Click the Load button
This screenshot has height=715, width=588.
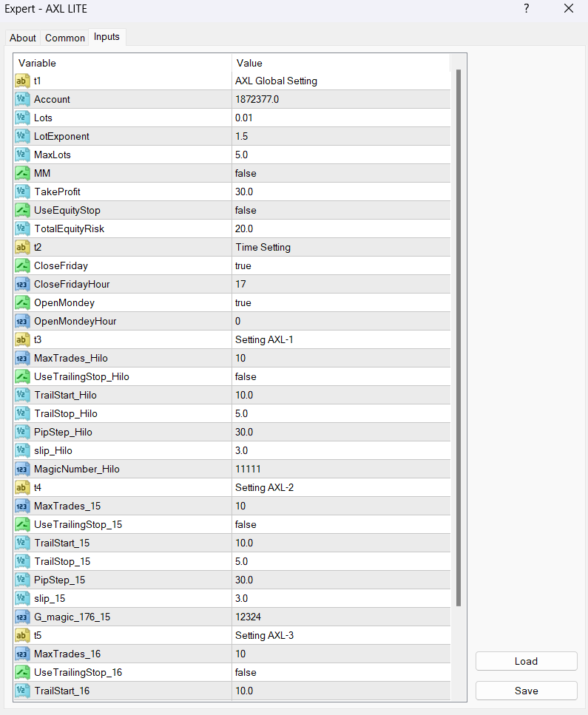(x=526, y=661)
